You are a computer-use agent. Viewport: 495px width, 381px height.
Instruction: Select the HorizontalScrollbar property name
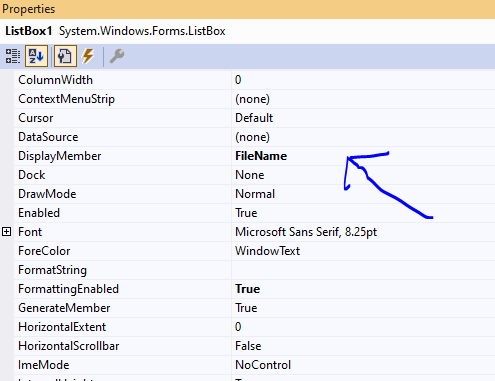pos(69,346)
